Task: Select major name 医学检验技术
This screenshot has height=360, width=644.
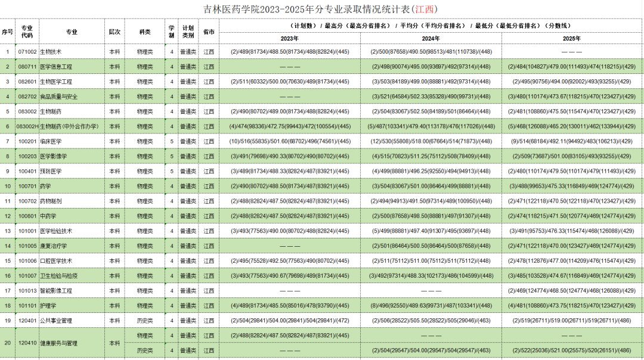Action: coord(56,231)
